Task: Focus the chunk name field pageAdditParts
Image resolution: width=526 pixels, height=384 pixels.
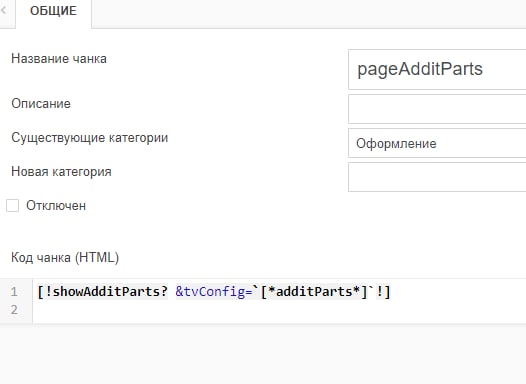Action: pos(437,69)
